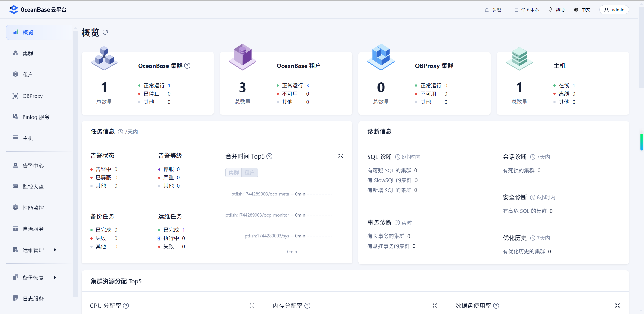Click the refresh icon beside 概览 title
The image size is (644, 314).
pos(105,32)
